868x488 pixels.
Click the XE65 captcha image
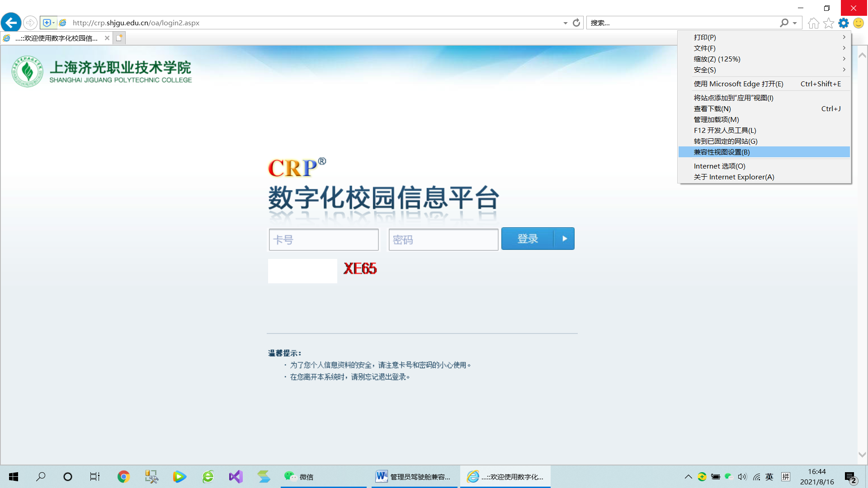360,268
